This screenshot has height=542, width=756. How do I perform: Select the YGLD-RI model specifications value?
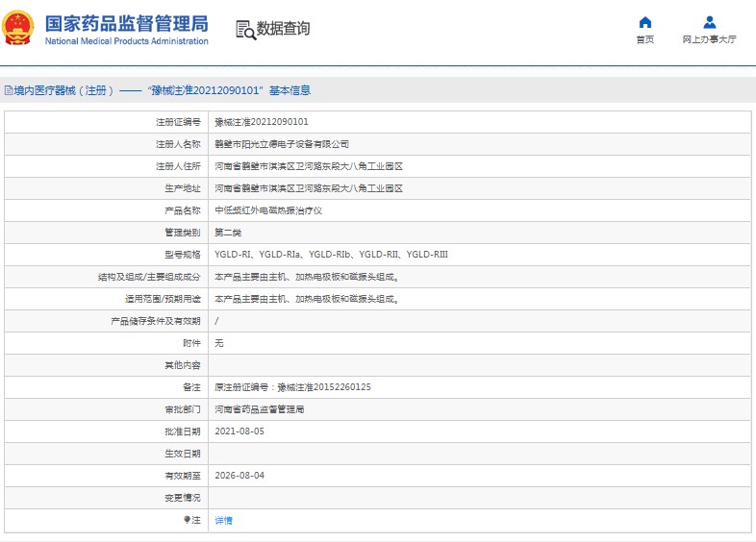pyautogui.click(x=331, y=255)
